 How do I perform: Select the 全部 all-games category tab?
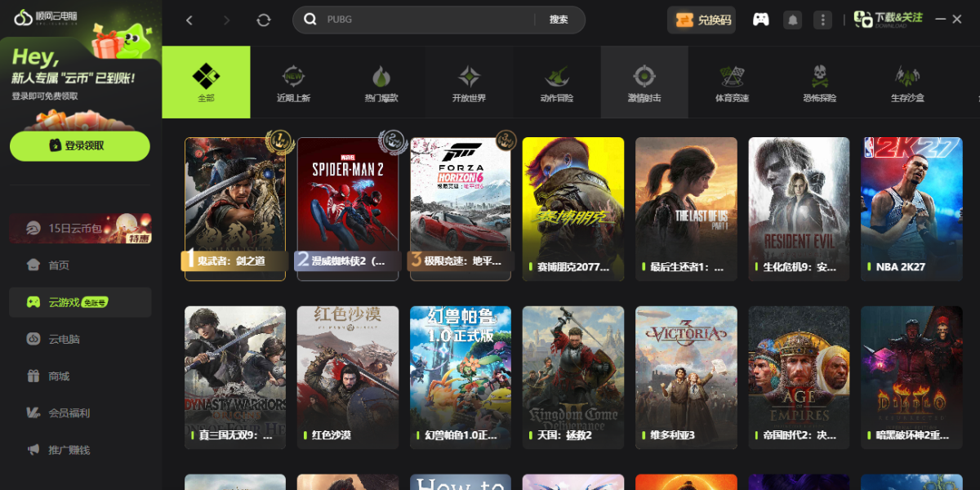point(206,82)
